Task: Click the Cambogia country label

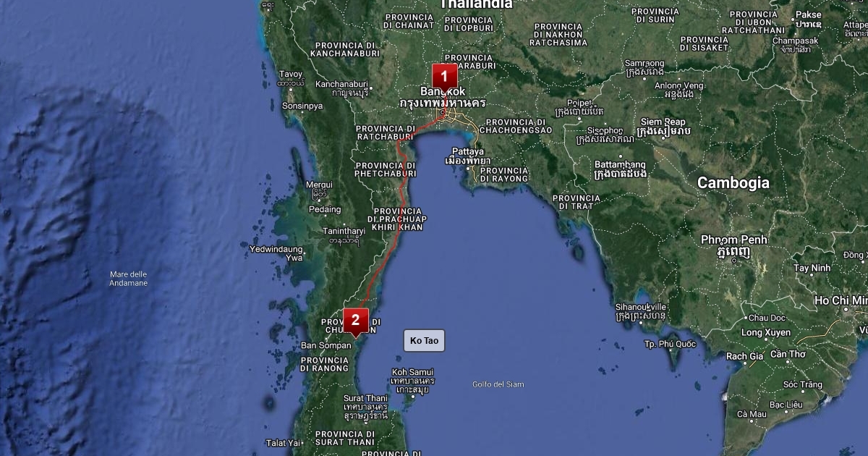Action: (733, 183)
